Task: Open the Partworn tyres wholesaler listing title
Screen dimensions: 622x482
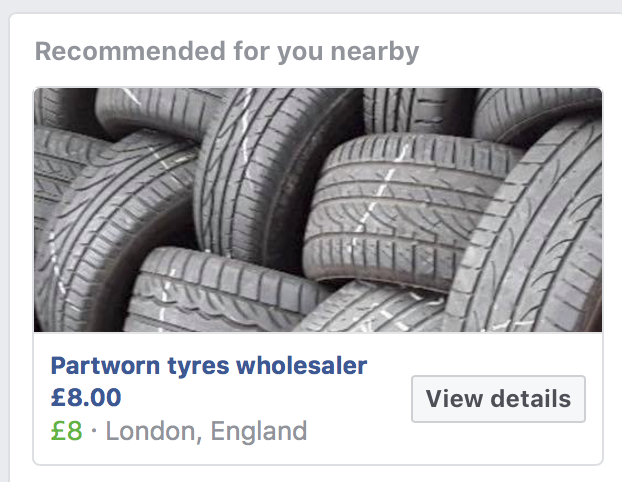Action: pyautogui.click(x=209, y=365)
